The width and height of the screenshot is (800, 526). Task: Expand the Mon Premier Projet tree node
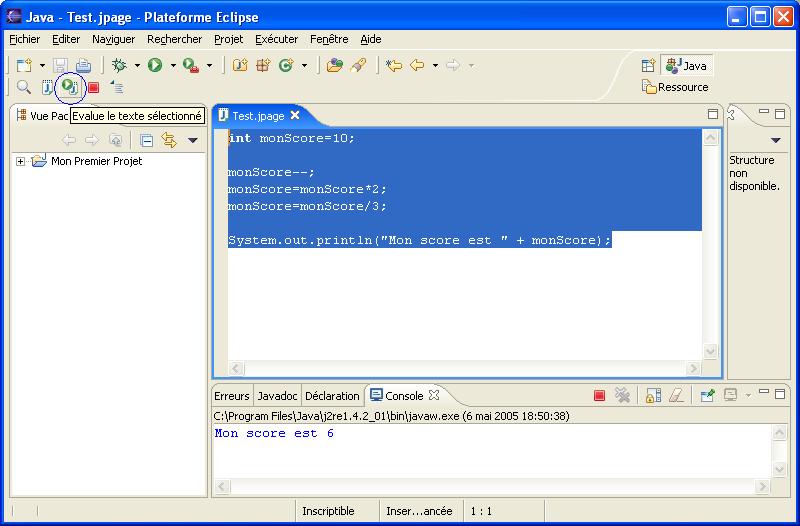20,161
